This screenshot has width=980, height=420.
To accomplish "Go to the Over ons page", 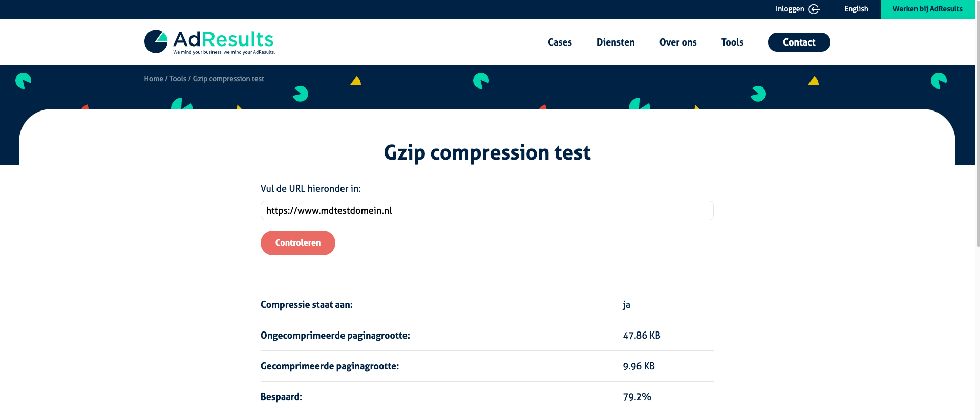I will click(678, 42).
